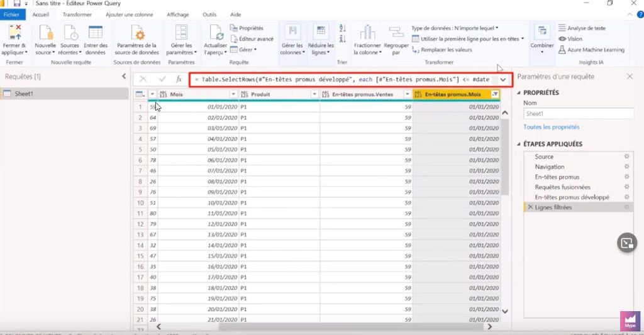The height and width of the screenshot is (335, 644).
Task: Click the Combiner icon
Action: pyautogui.click(x=542, y=31)
